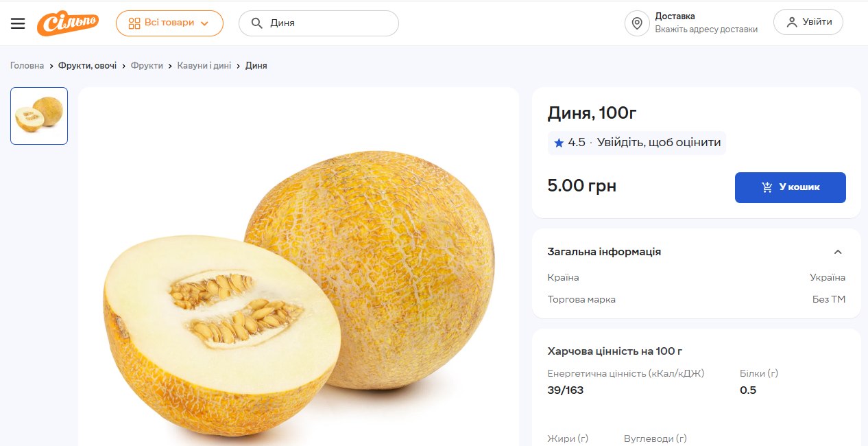This screenshot has height=446, width=868.
Task: Go to Головна breadcrumb
Action: click(27, 66)
